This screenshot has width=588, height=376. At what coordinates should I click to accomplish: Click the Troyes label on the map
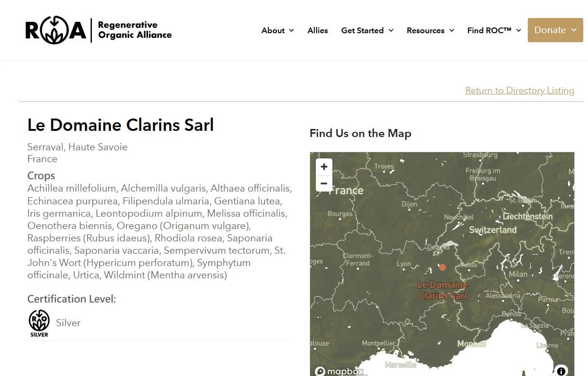tap(384, 166)
